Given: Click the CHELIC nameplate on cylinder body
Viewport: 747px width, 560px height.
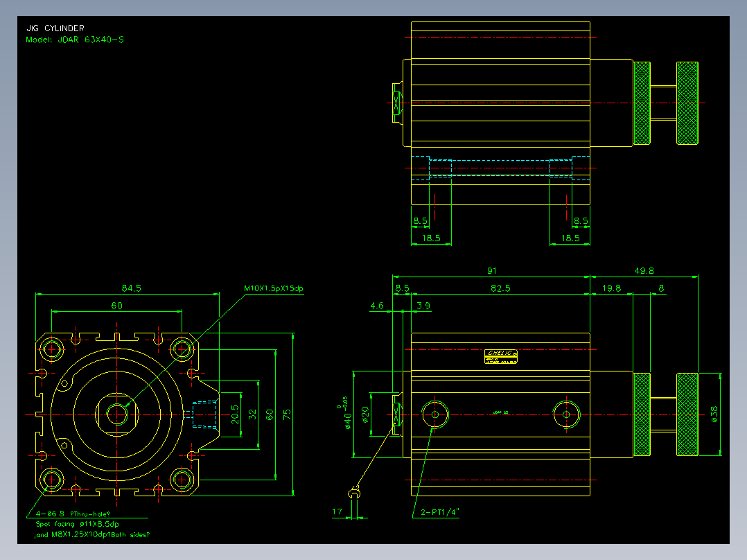Looking at the screenshot, I should pos(501,356).
